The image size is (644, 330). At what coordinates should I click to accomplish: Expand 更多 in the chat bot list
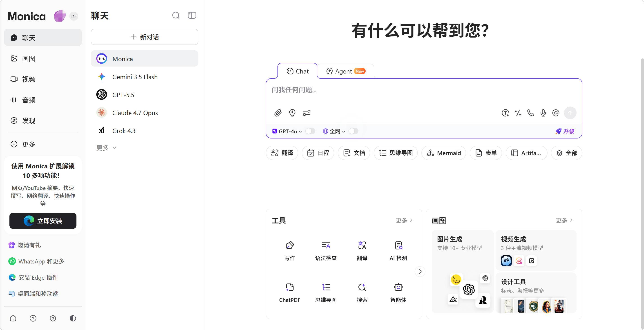pos(107,148)
